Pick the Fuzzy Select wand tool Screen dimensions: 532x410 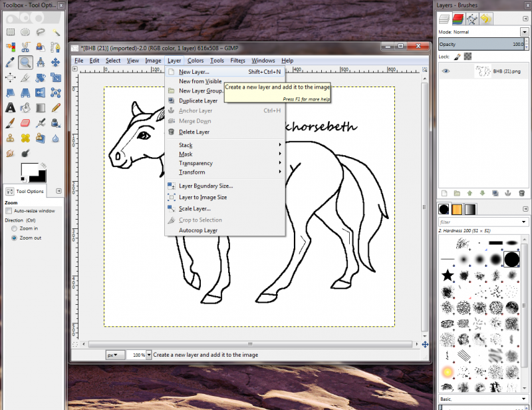(56, 32)
